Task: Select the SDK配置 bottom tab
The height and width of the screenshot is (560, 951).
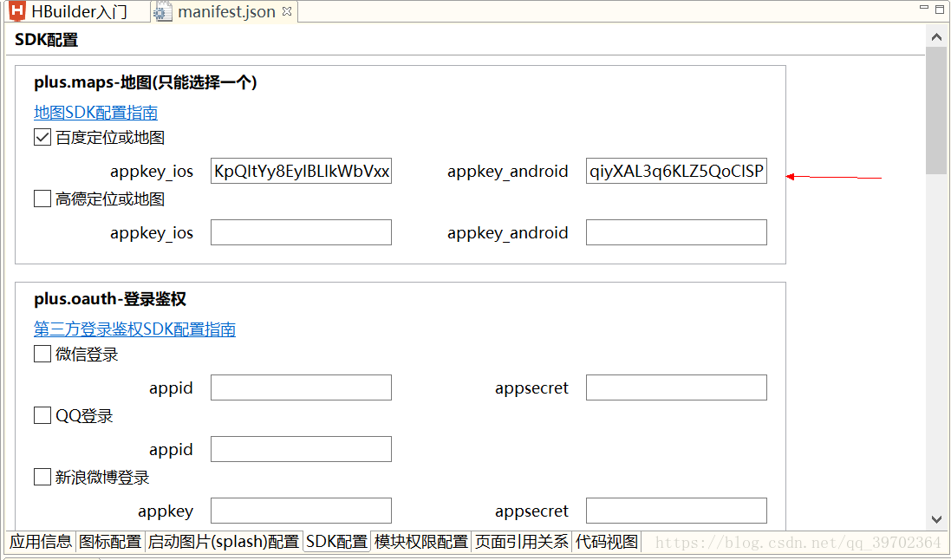Action: 336,541
